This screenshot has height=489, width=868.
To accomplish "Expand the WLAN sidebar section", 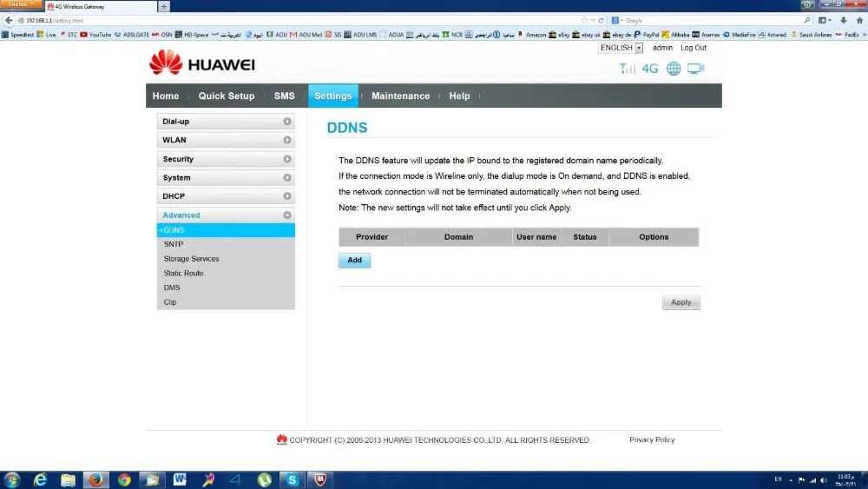I will click(226, 140).
